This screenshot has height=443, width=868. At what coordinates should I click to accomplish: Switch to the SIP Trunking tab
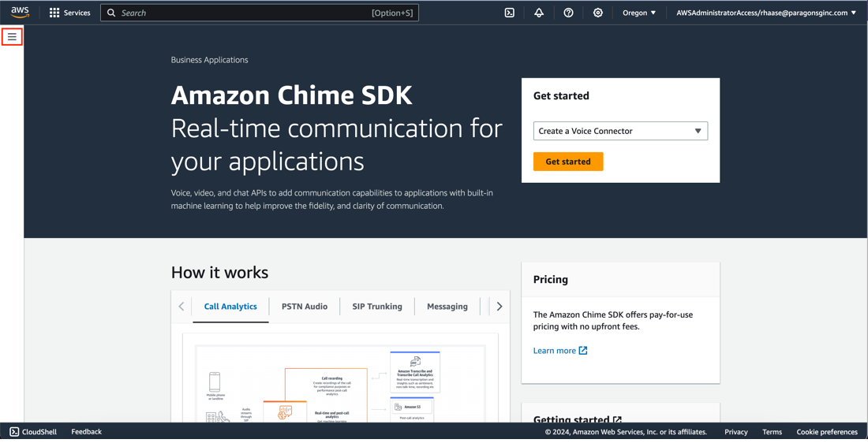377,307
